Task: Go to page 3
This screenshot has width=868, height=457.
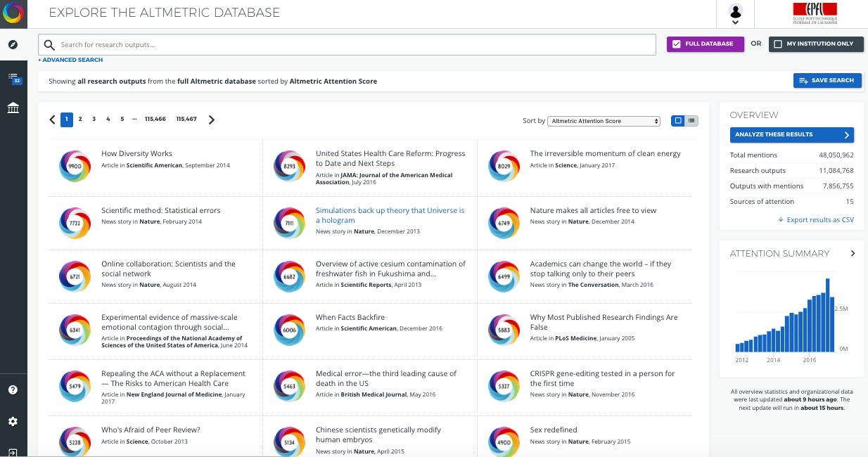Action: pyautogui.click(x=94, y=120)
